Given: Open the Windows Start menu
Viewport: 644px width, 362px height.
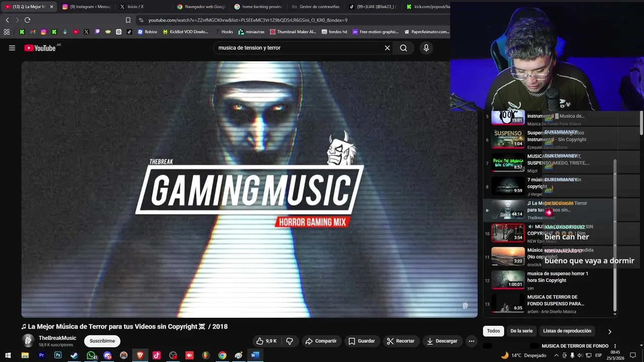Looking at the screenshot, I should pos(8,355).
